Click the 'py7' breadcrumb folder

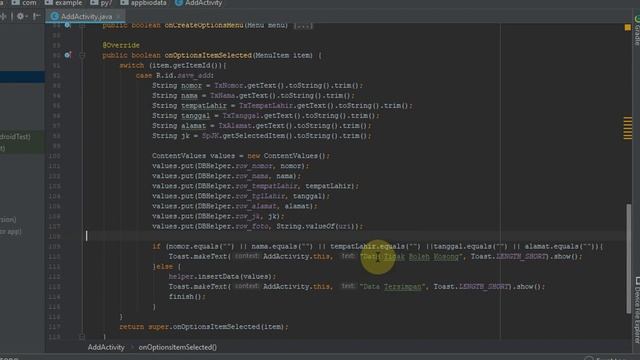click(101, 3)
